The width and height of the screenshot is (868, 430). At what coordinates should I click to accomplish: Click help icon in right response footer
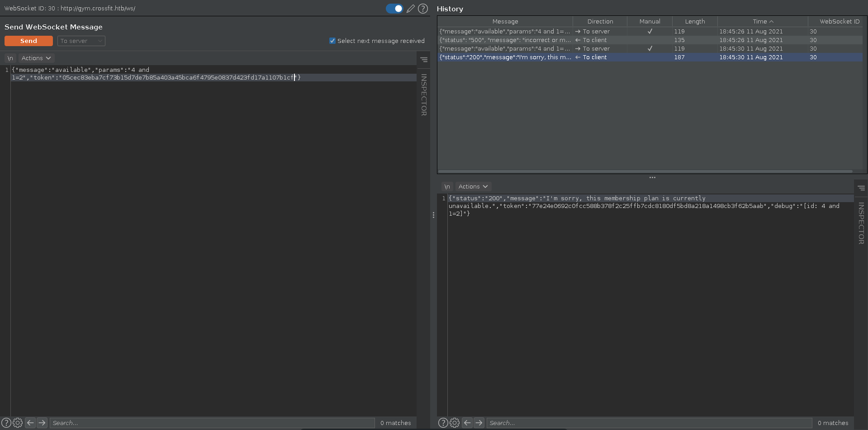[x=443, y=423]
